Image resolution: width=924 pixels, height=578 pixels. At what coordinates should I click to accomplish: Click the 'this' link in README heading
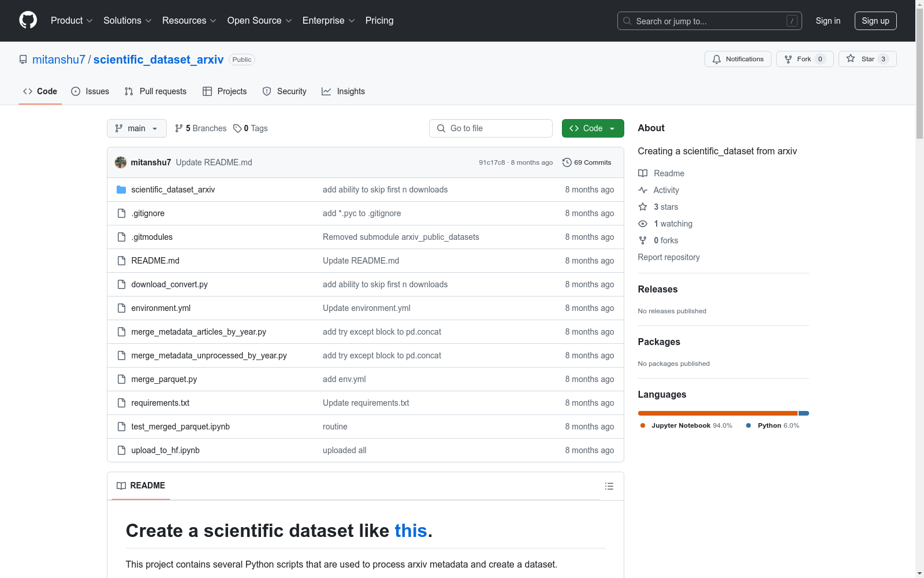[x=411, y=531]
